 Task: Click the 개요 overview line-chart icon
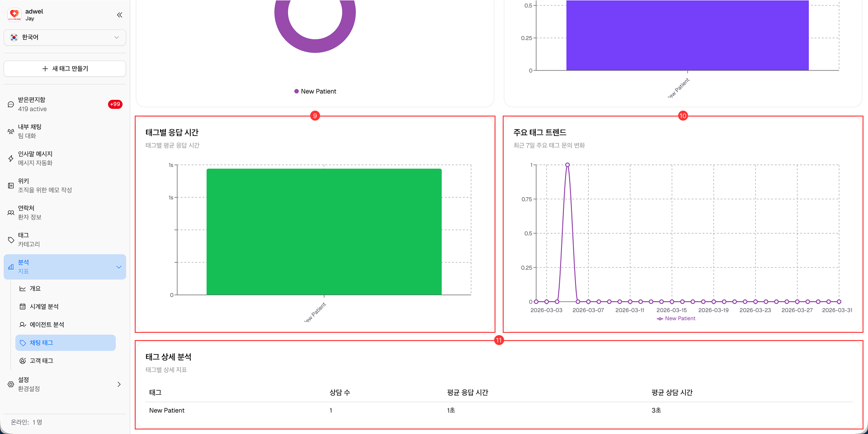point(22,288)
